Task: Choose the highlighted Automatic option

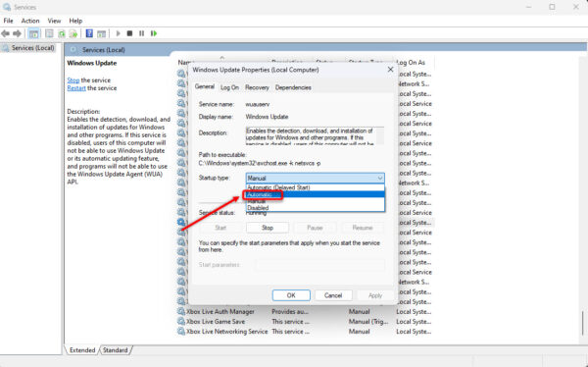Action: point(315,194)
